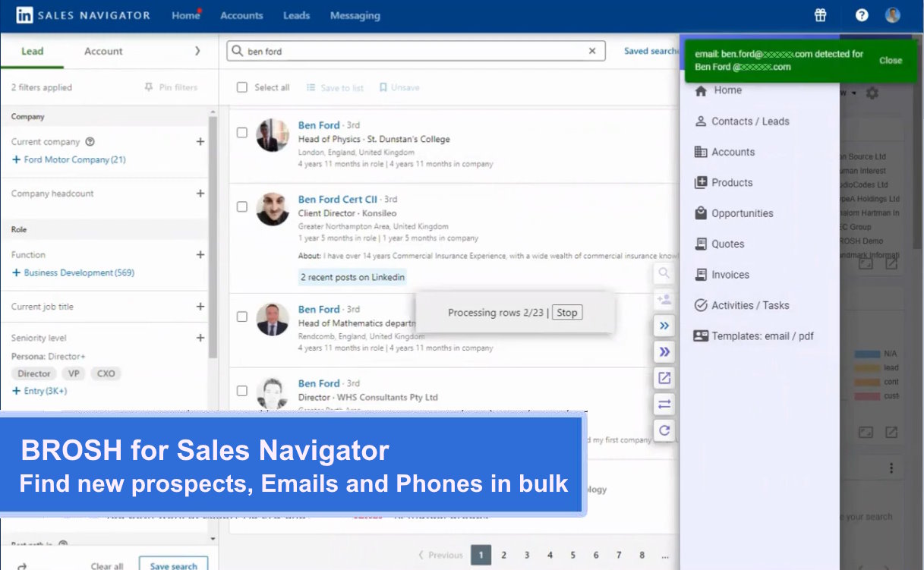The width and height of the screenshot is (924, 570).
Task: Expand the Function filter plus
Action: [200, 255]
